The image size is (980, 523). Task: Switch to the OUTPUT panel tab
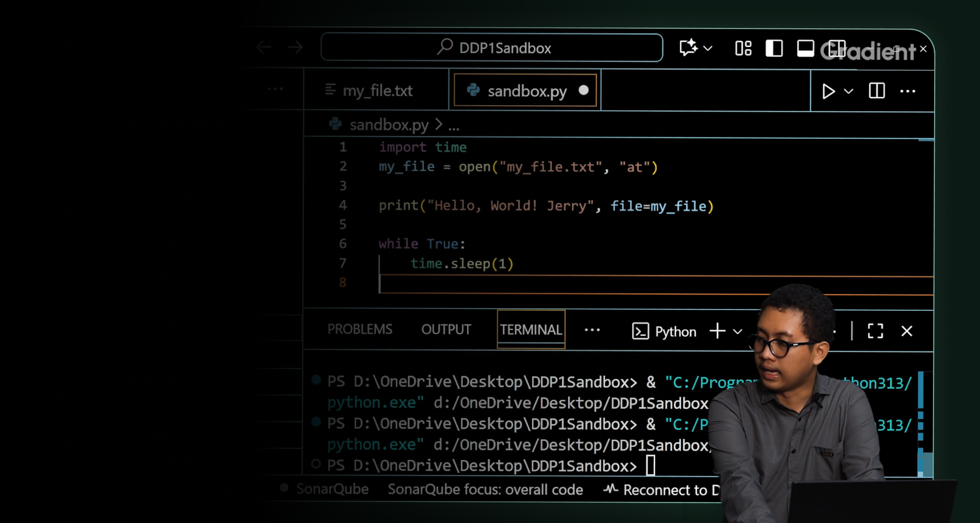(446, 329)
